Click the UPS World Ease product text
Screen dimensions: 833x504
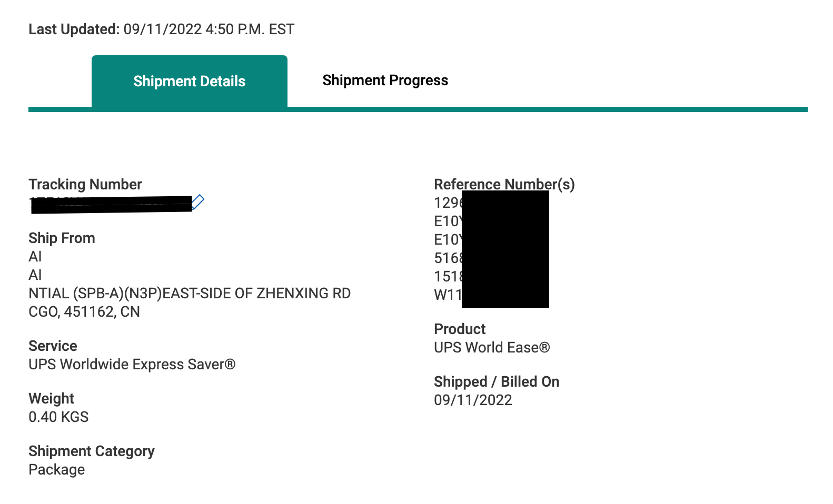point(491,348)
